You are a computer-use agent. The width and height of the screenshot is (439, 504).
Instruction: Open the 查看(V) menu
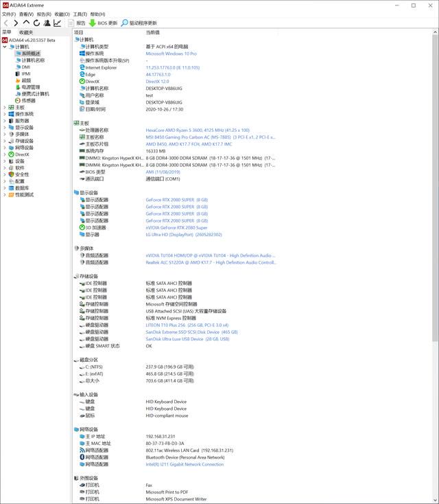coord(26,14)
